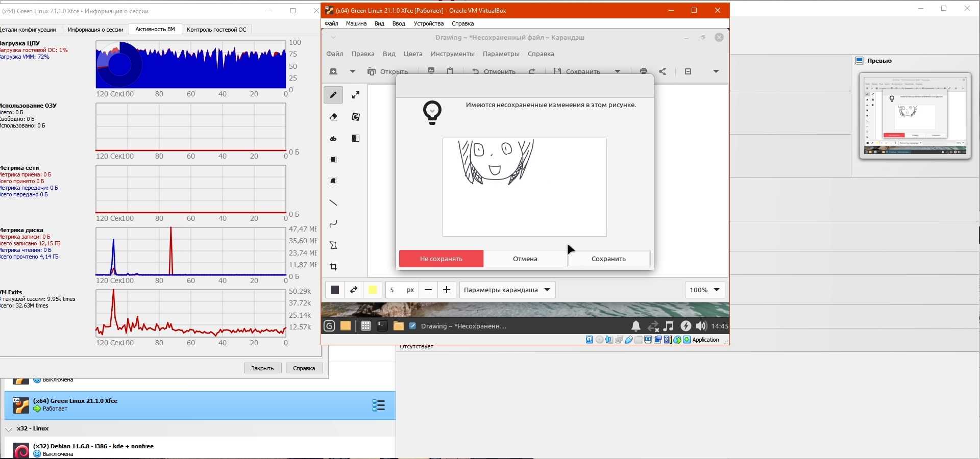This screenshot has height=459, width=980.
Task: Select the Pencil tool in Drawing
Action: pyautogui.click(x=333, y=95)
